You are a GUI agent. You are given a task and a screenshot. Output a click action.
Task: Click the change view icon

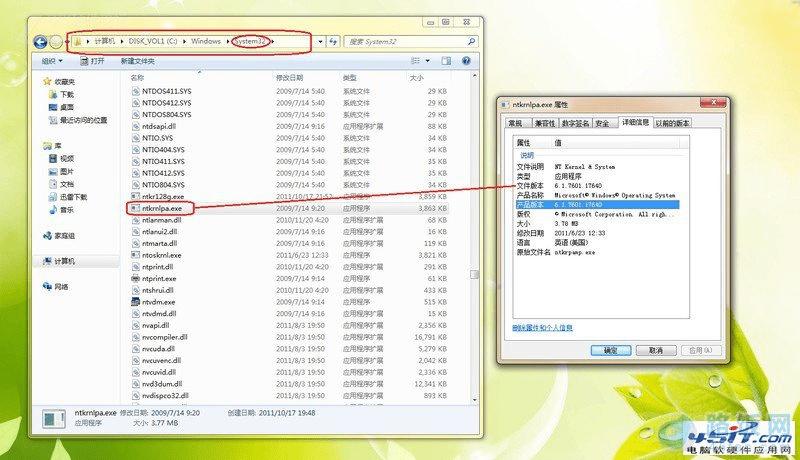[x=416, y=61]
